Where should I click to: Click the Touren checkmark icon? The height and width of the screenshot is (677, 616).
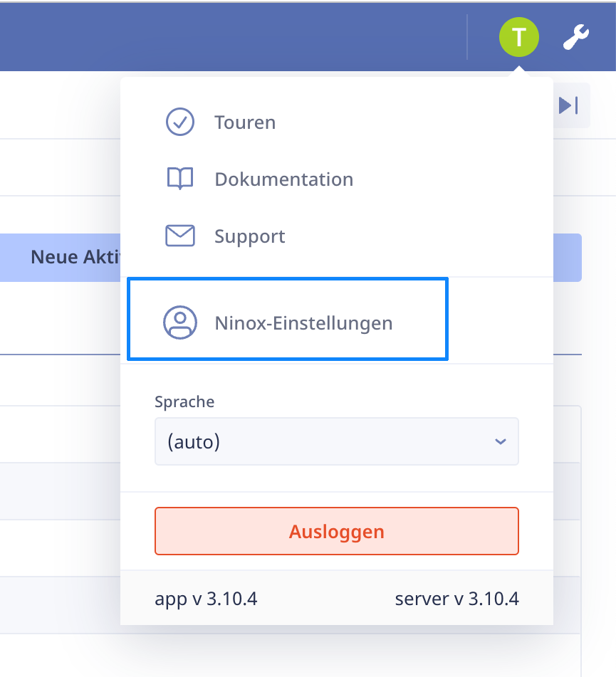click(180, 122)
